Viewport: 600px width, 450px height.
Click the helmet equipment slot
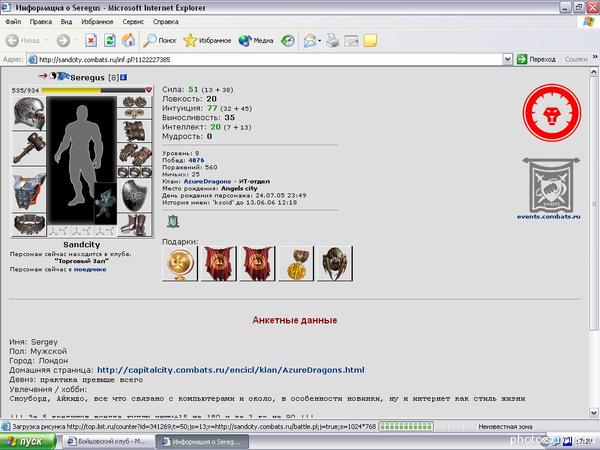(x=29, y=114)
